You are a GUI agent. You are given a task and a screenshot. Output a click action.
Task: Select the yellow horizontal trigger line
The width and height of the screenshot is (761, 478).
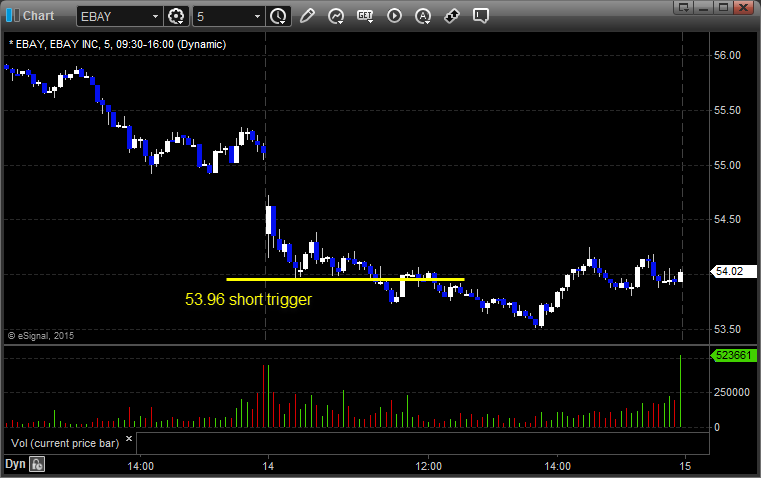[x=345, y=279]
